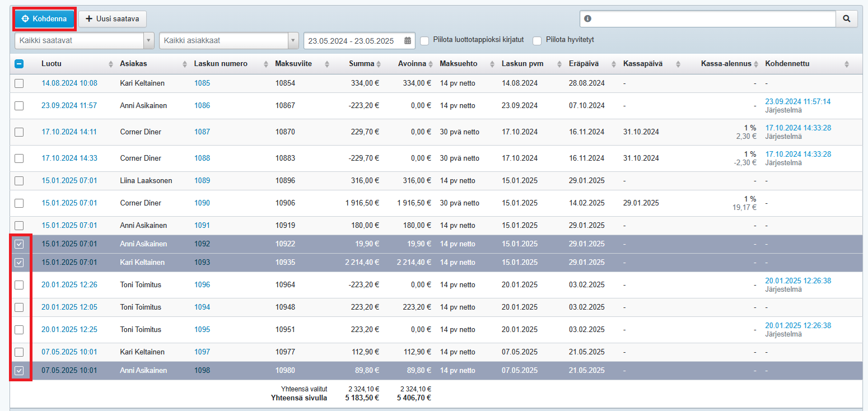The image size is (868, 411).
Task: Open the Kaikki saatavat dropdown
Action: click(x=84, y=41)
